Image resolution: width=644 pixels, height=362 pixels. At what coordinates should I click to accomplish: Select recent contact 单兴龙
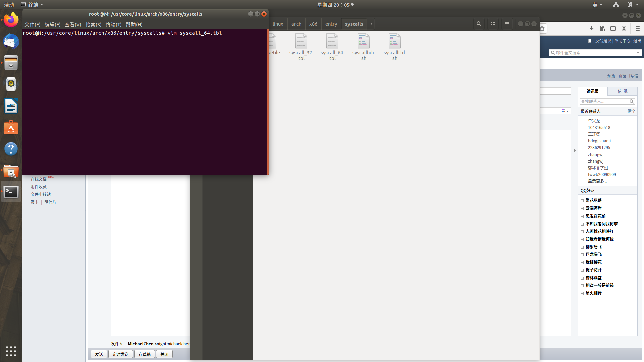(x=594, y=121)
